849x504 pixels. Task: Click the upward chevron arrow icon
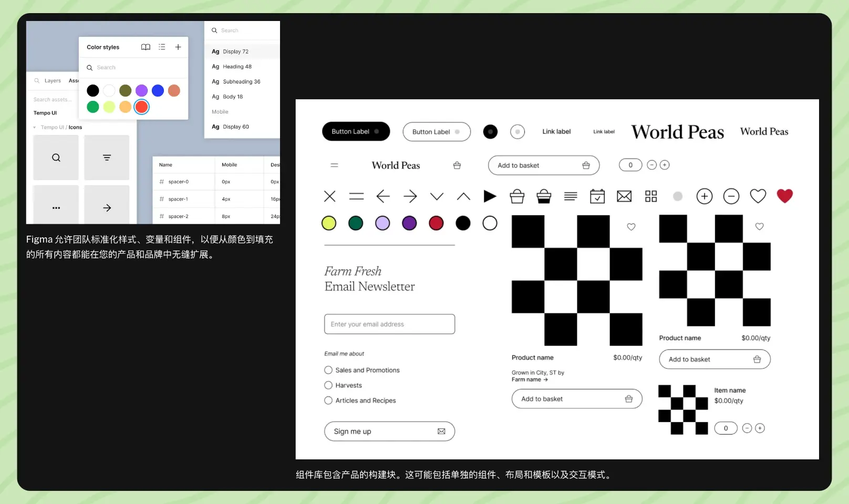coord(463,196)
